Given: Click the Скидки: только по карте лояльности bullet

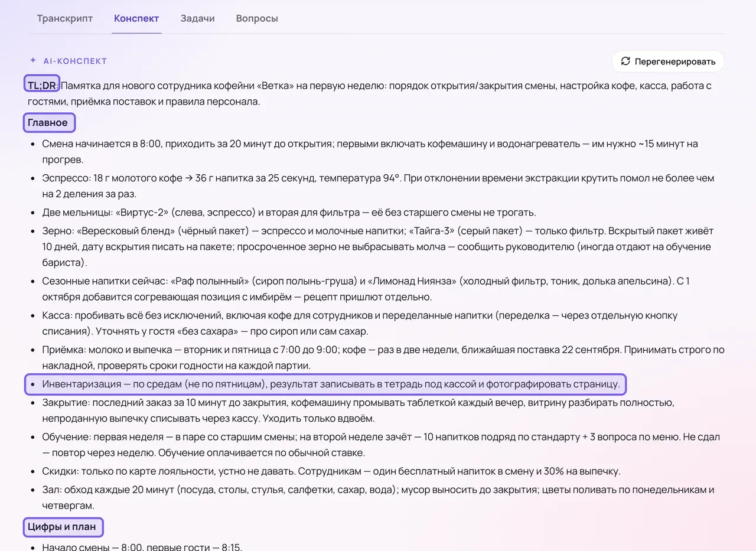Looking at the screenshot, I should click(331, 471).
